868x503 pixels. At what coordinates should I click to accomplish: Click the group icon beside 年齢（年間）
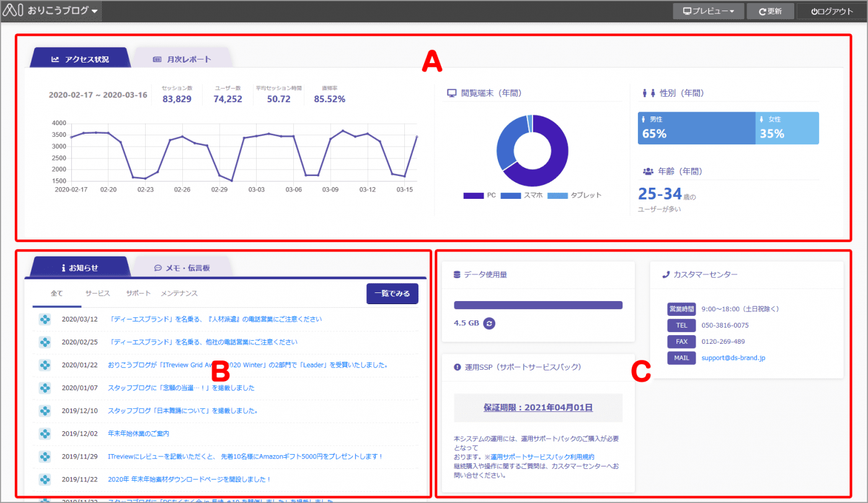click(x=648, y=171)
